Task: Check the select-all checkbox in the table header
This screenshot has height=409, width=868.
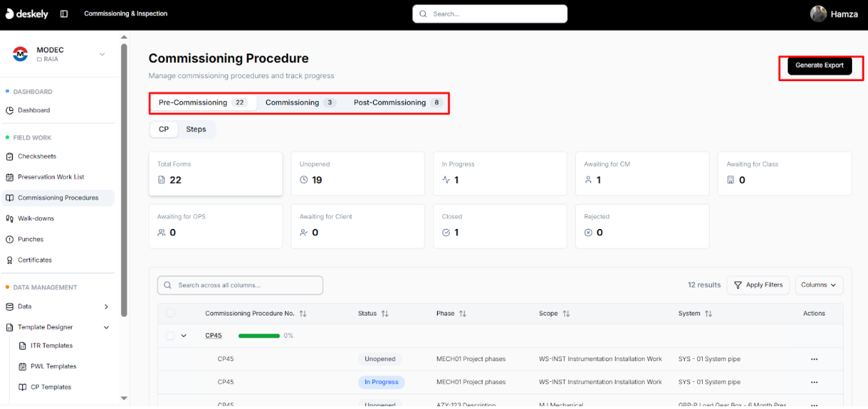Action: tap(170, 313)
